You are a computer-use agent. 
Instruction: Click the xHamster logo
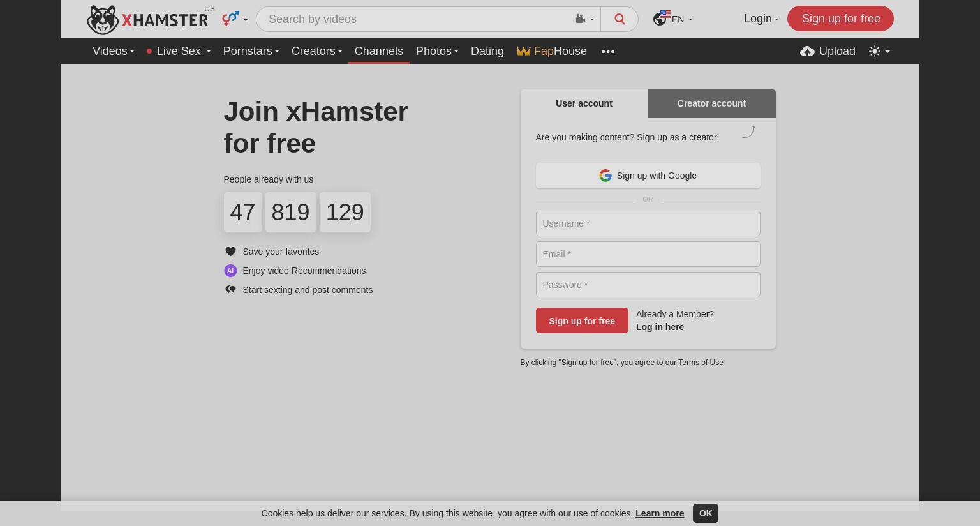[147, 20]
